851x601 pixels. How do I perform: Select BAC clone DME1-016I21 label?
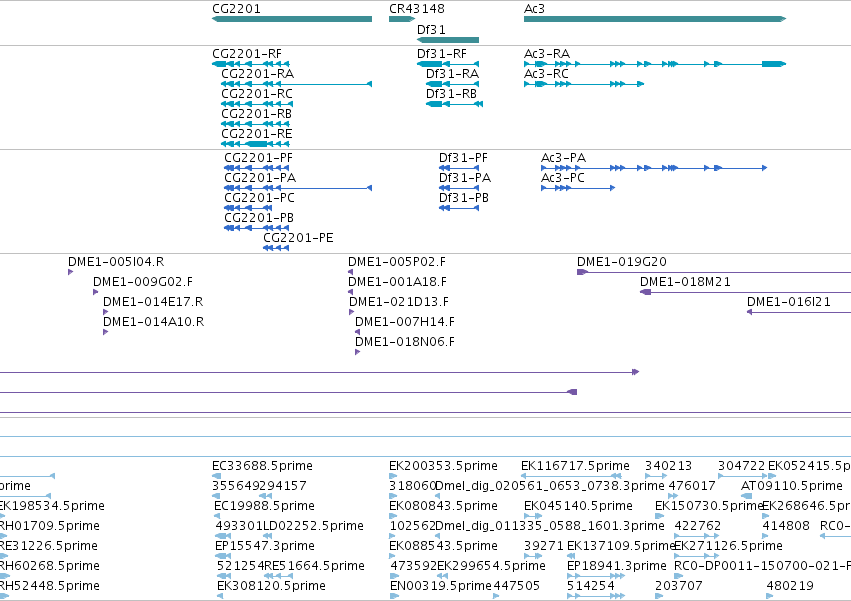click(x=789, y=302)
